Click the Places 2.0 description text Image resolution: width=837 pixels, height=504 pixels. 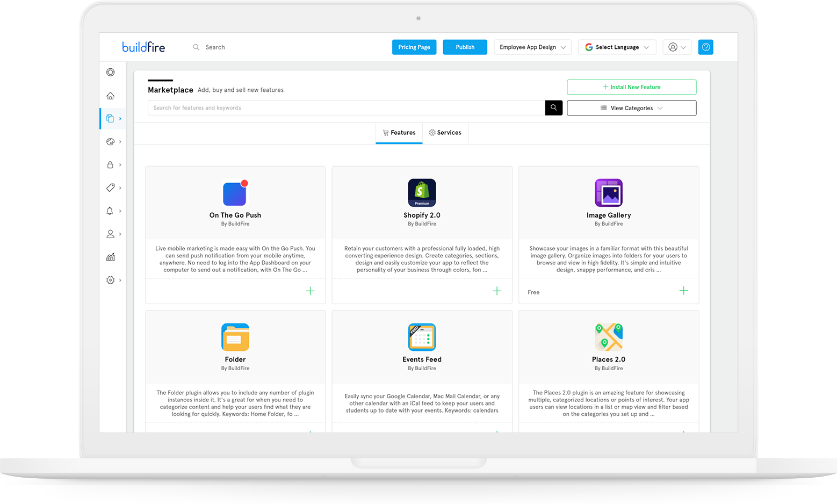pos(609,404)
